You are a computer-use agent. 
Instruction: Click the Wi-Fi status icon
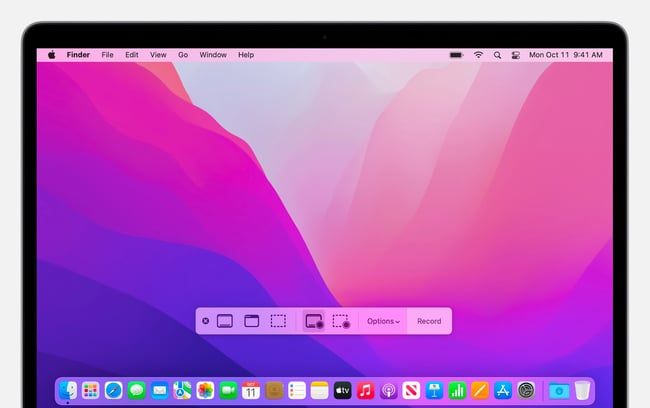(x=478, y=55)
